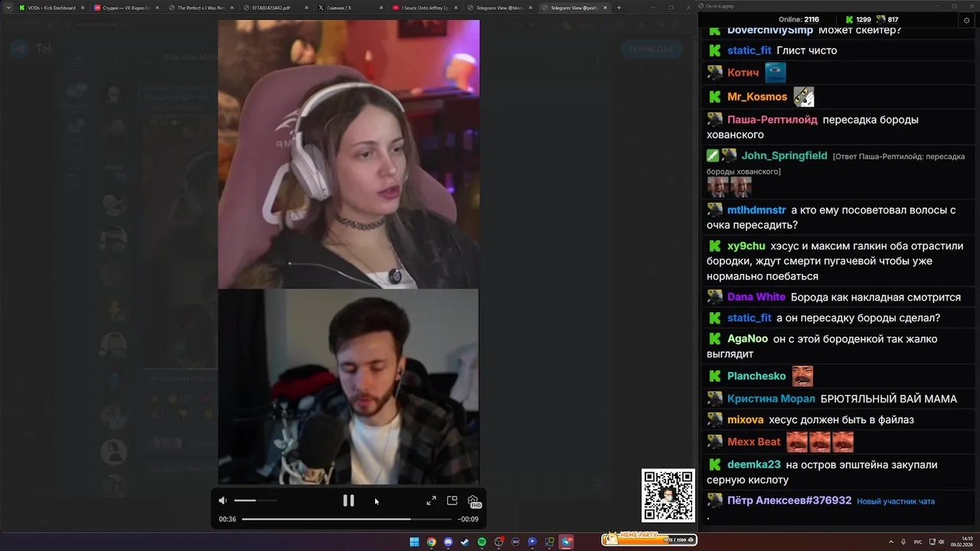Open Паша-Рептилойд chat profile
This screenshot has width=980, height=551.
tap(773, 119)
